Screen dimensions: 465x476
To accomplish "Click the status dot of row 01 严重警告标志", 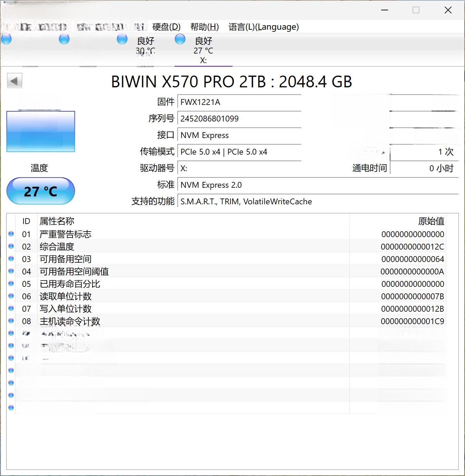I will pos(11,234).
